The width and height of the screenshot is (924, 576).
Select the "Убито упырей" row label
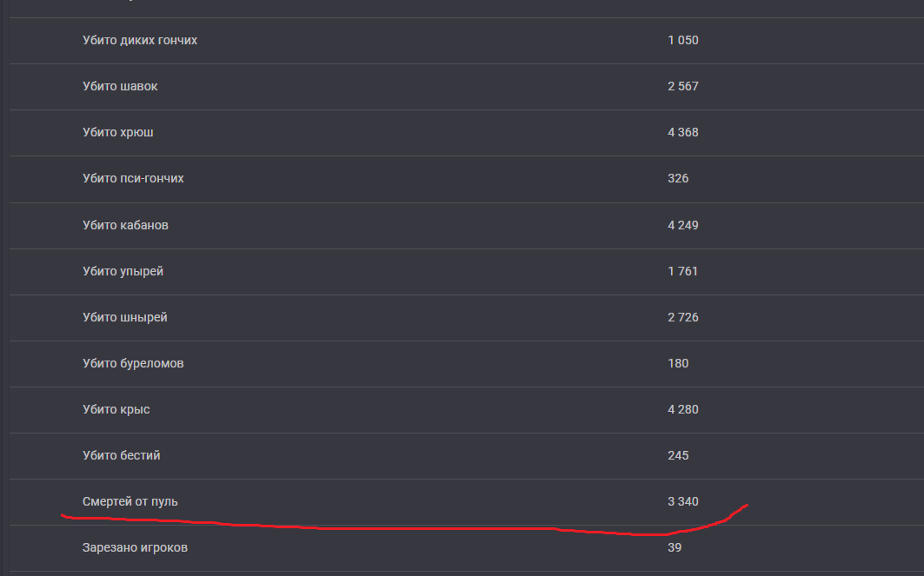[123, 271]
